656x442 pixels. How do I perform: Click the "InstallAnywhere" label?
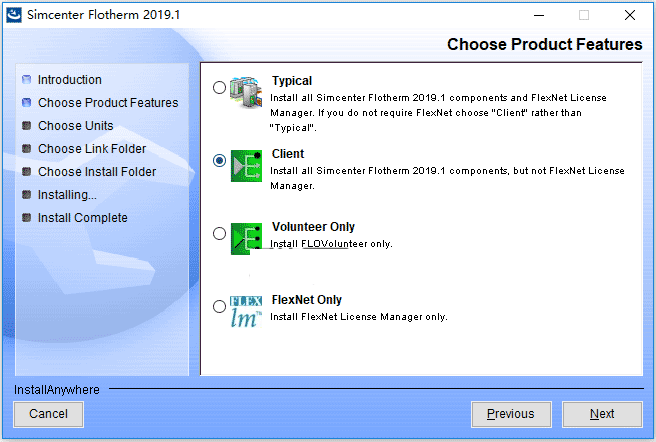pyautogui.click(x=57, y=390)
